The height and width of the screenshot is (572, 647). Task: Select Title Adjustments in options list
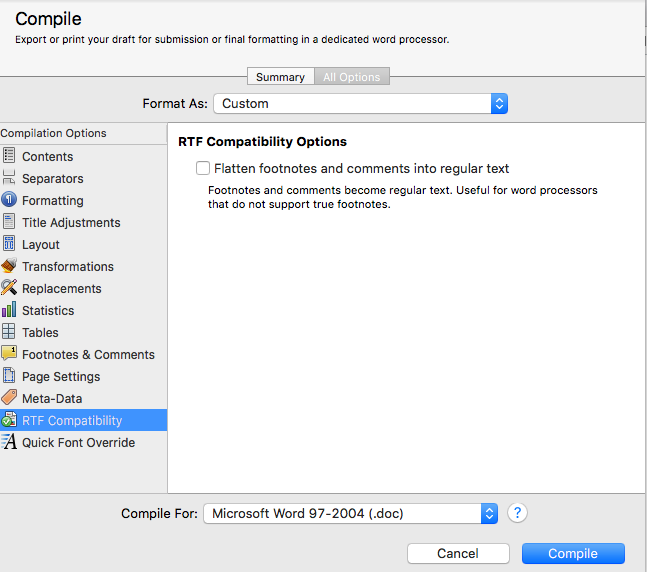(71, 222)
